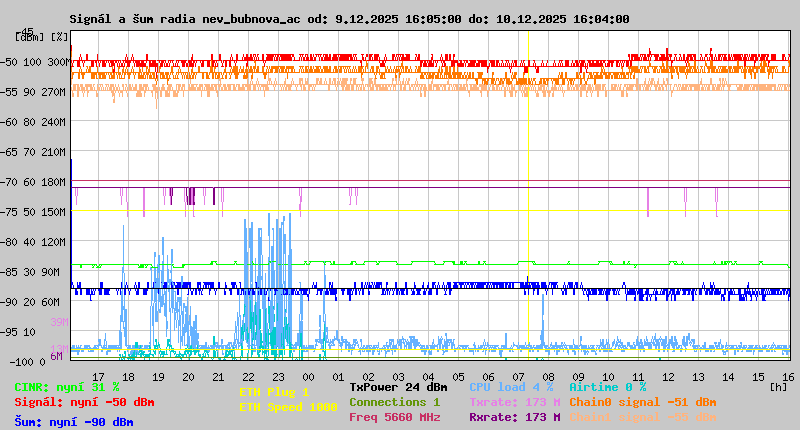Click the 12 hour mark on time axis
The width and height of the screenshot is (800, 430).
coord(668,376)
